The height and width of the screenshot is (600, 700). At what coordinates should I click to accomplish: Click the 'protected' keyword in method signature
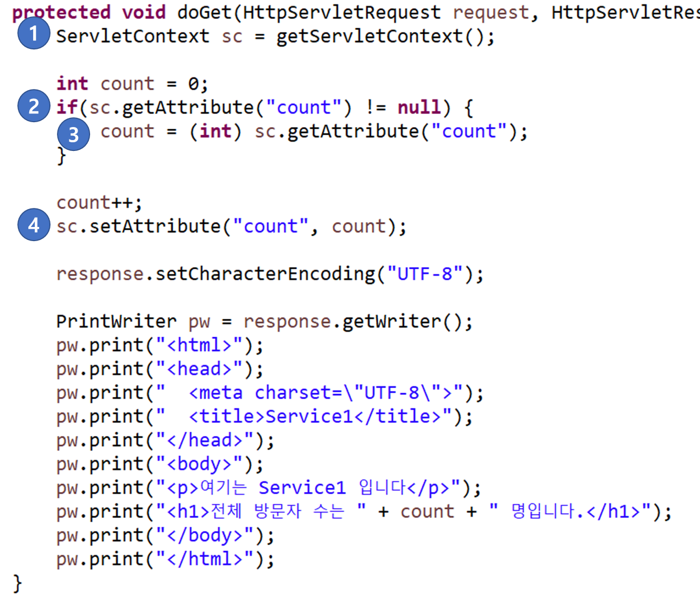click(61, 12)
